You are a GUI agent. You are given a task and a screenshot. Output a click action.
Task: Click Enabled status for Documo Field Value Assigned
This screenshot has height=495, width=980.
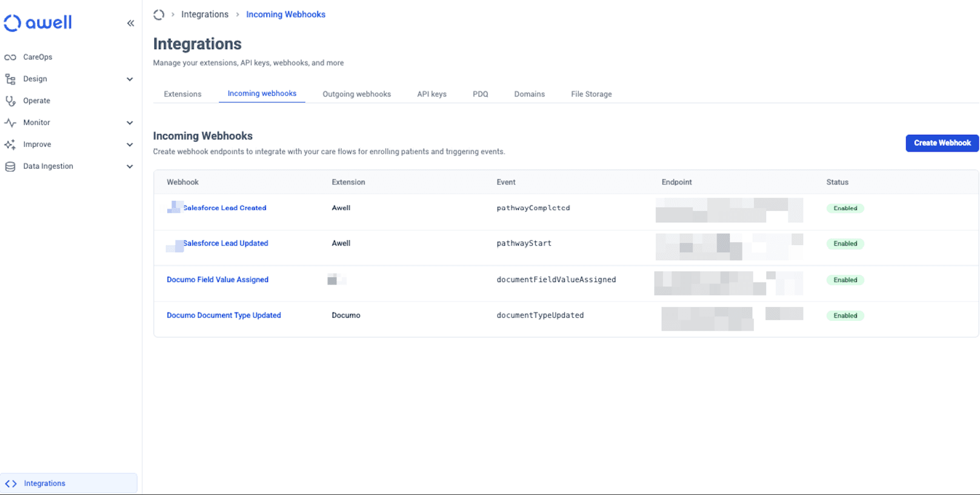pos(845,280)
